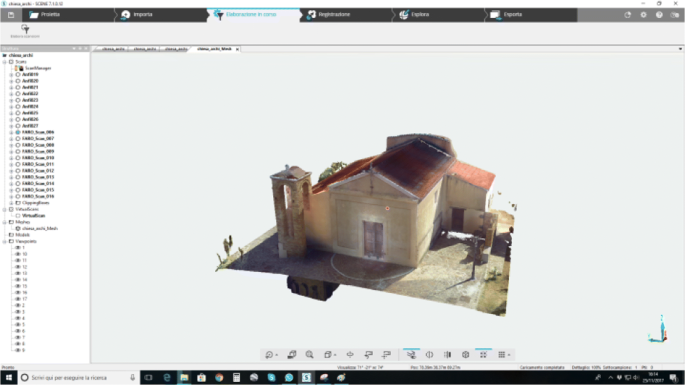Select FARO_Scan_016 in the tree
The image size is (685, 385).
pyautogui.click(x=38, y=197)
